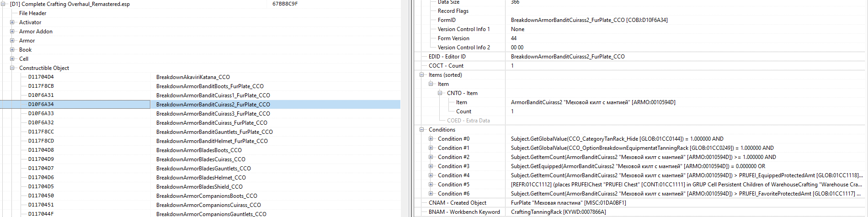868x217 pixels.
Task: Select record BreakdownArmorBanditCuirass3_FurPlate_CCO
Action: point(213,114)
